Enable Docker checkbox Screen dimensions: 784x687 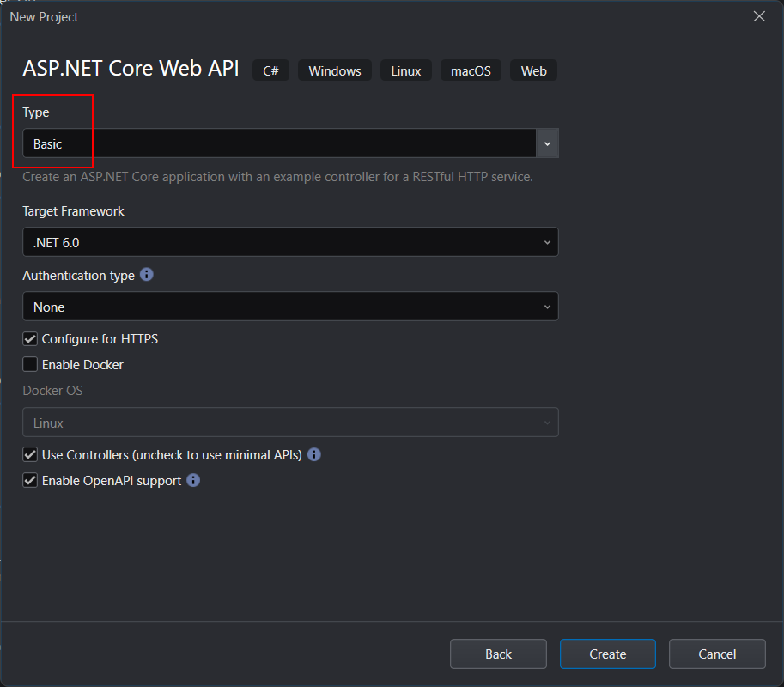[30, 365]
